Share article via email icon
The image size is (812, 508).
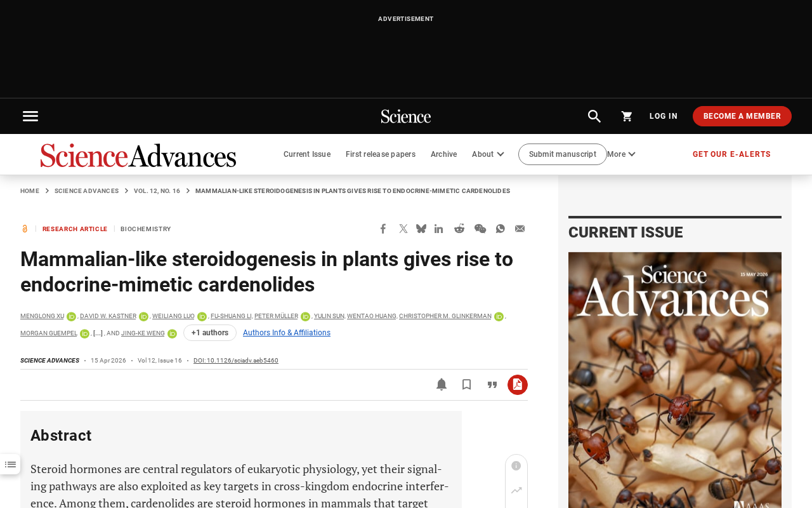click(520, 229)
